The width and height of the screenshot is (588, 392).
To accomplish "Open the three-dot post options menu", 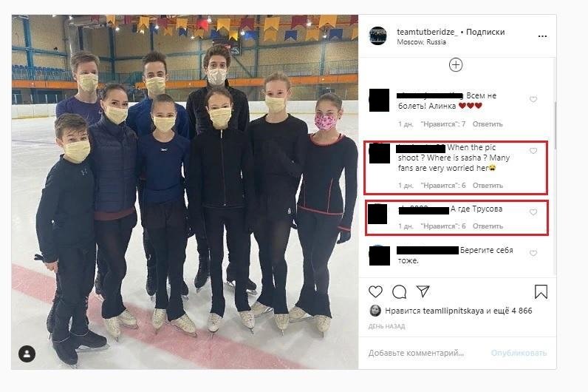I will 542,36.
